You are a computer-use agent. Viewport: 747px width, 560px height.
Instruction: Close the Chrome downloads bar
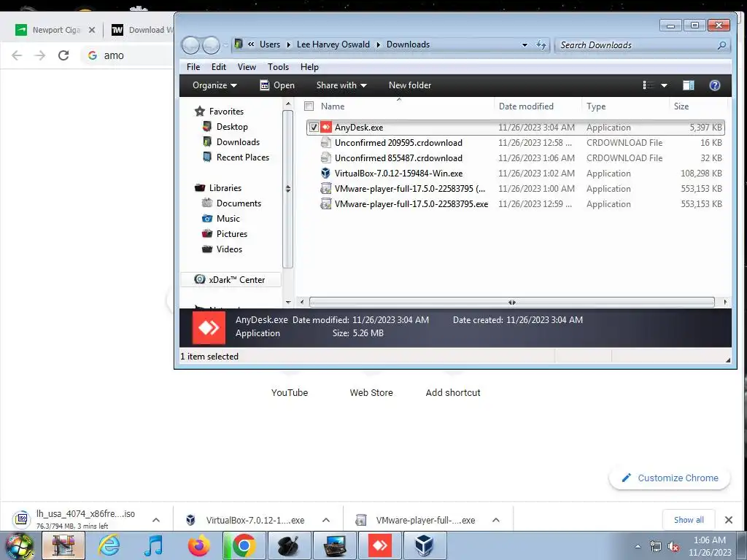click(729, 520)
